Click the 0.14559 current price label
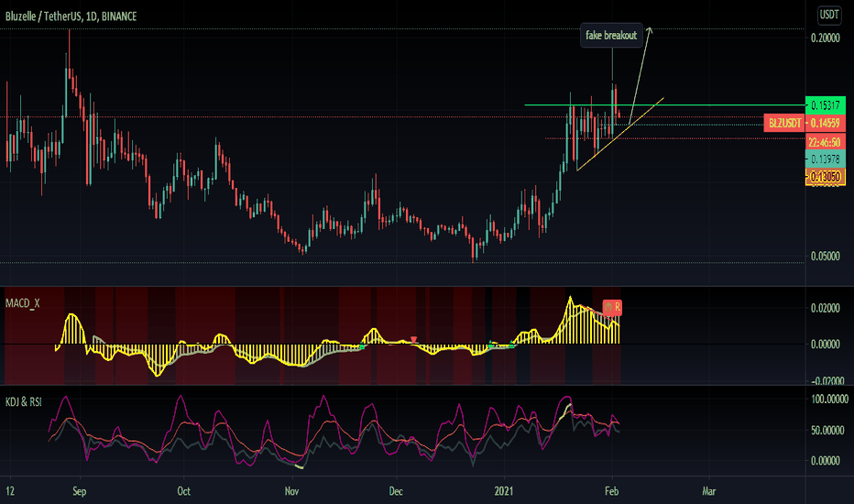Screen dimensions: 854x504 coord(826,123)
